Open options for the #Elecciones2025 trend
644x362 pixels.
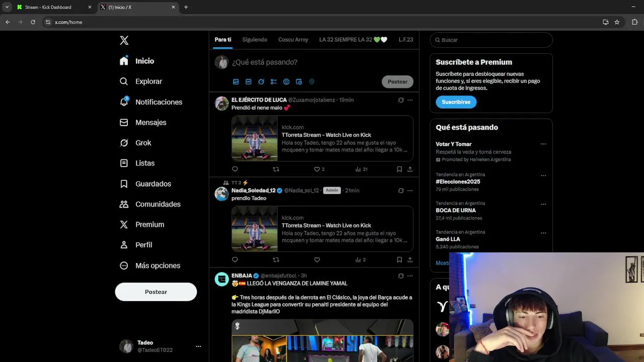point(543,176)
